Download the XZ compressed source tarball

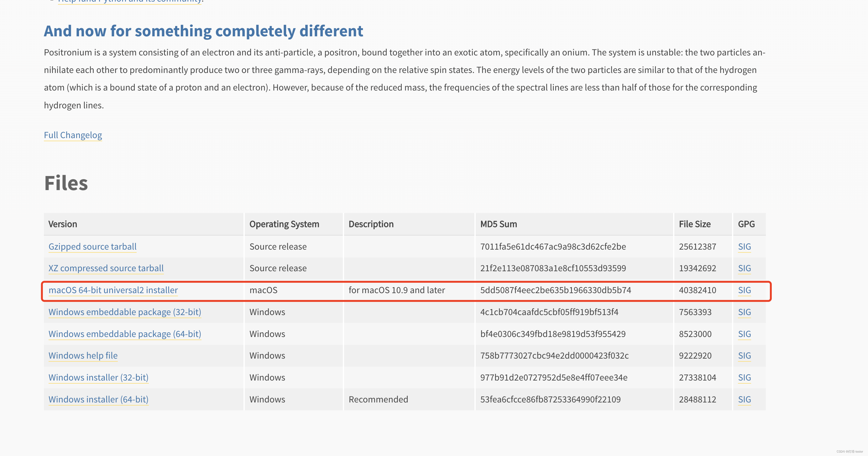tap(106, 268)
